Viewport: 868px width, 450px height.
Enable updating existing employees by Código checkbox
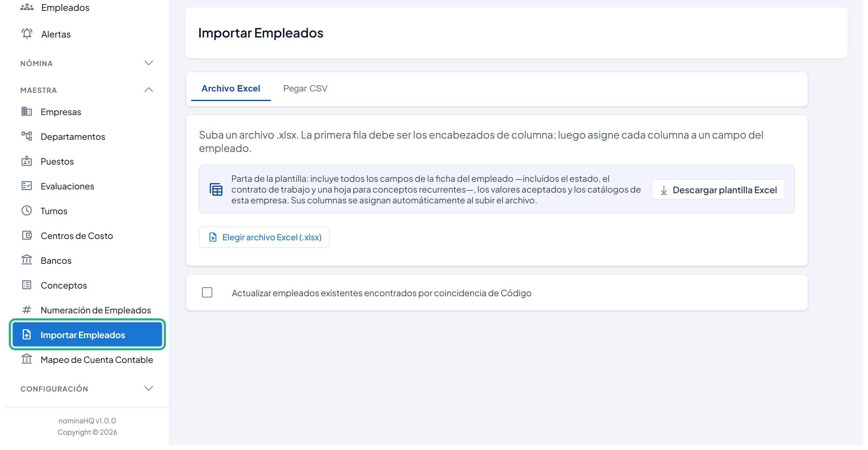click(208, 294)
